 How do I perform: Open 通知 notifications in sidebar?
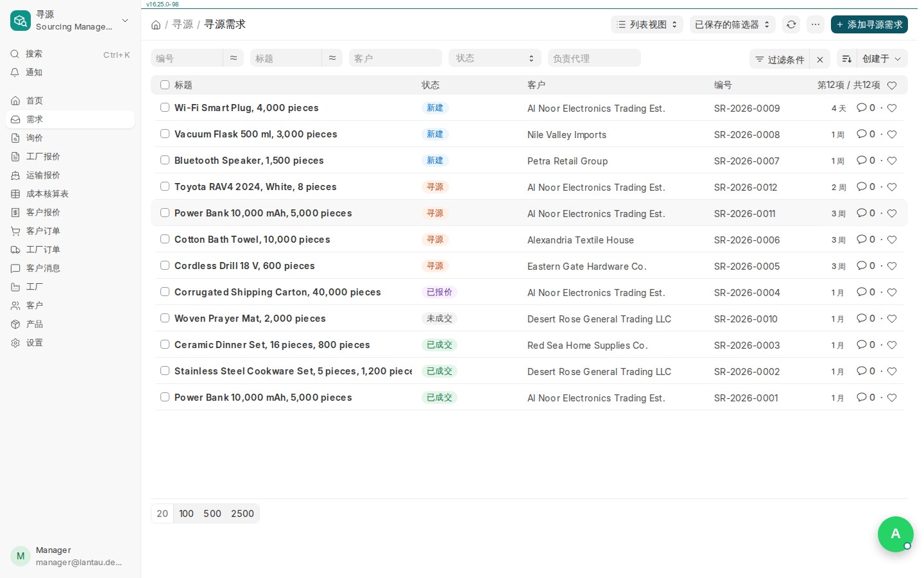70,73
